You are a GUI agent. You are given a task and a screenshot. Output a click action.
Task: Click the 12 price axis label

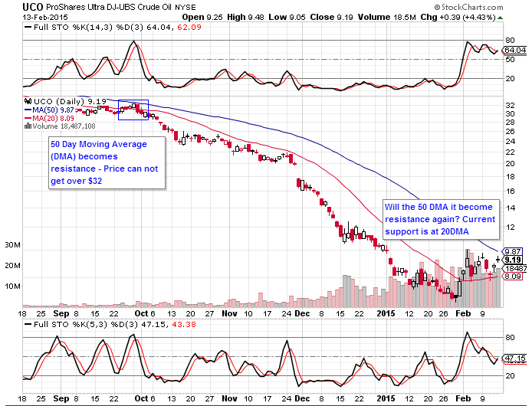(x=510, y=228)
